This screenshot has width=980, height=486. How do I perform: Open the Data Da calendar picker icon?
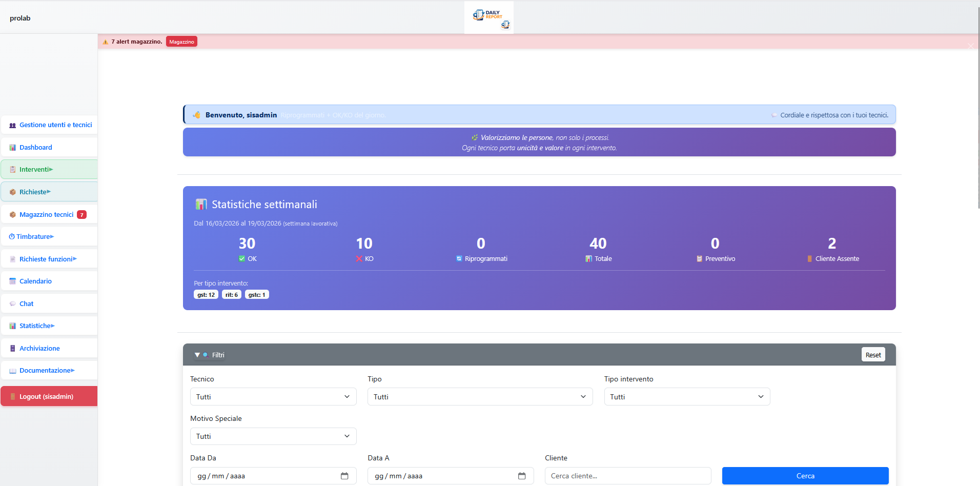344,476
